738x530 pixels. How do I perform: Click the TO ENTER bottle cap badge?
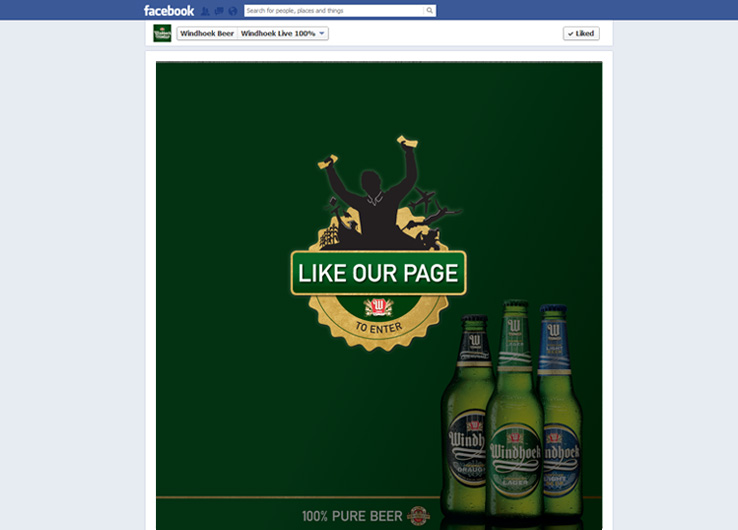click(378, 323)
